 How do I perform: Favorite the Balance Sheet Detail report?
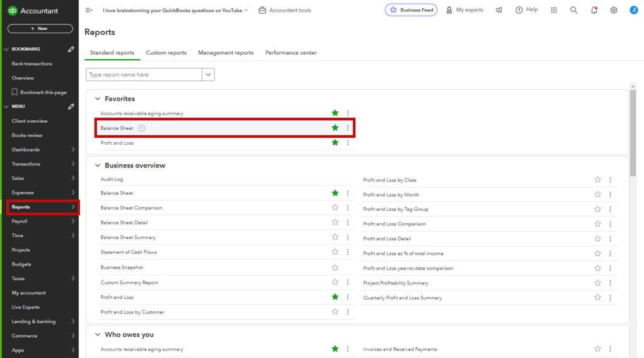coord(335,222)
